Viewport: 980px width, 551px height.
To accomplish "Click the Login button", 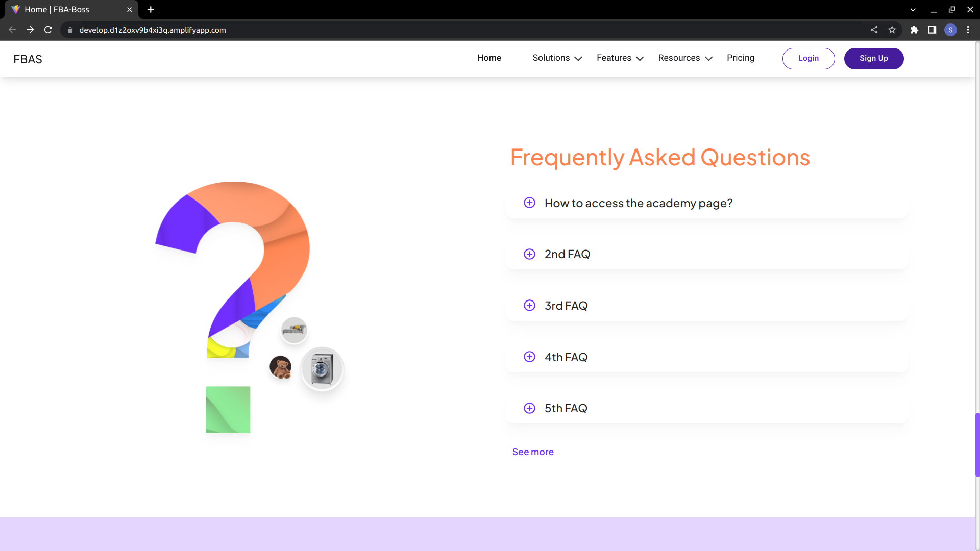I will [x=808, y=58].
